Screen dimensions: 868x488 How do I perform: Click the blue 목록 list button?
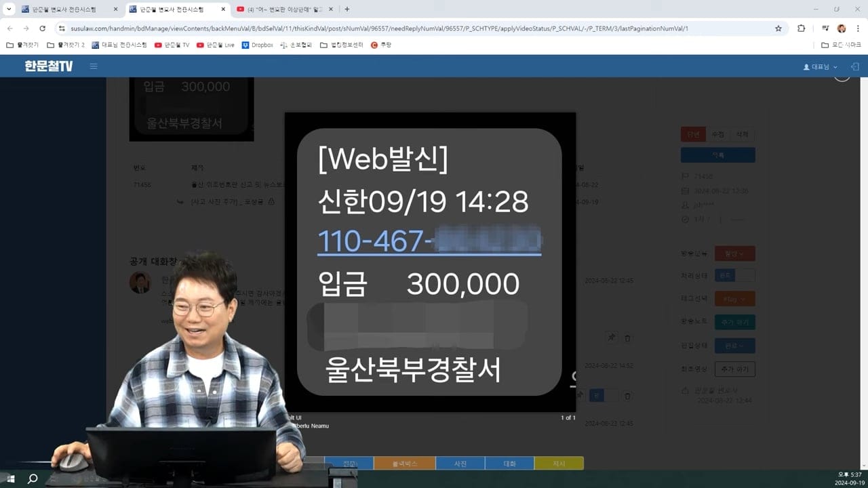[x=717, y=155]
